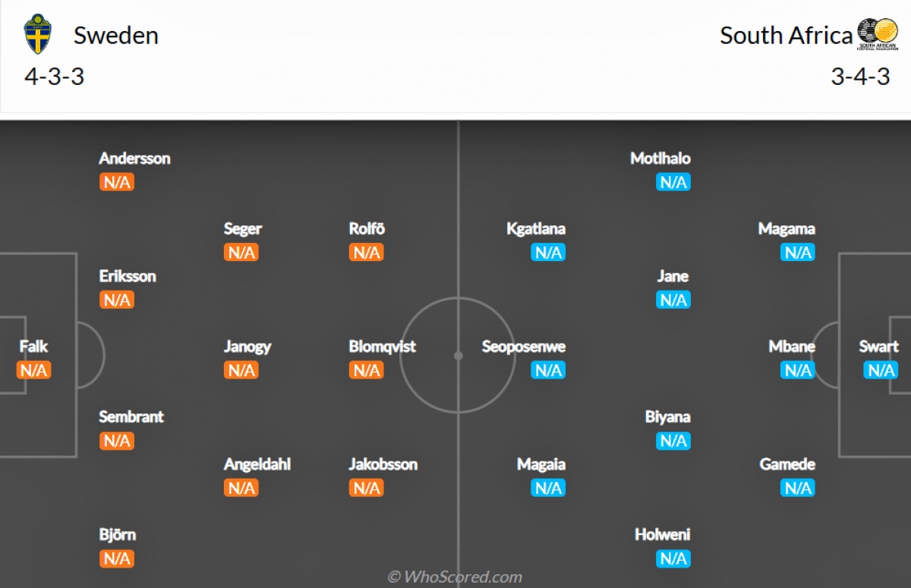
Task: Click Holweni's blue N/A rating badge
Action: 673,558
